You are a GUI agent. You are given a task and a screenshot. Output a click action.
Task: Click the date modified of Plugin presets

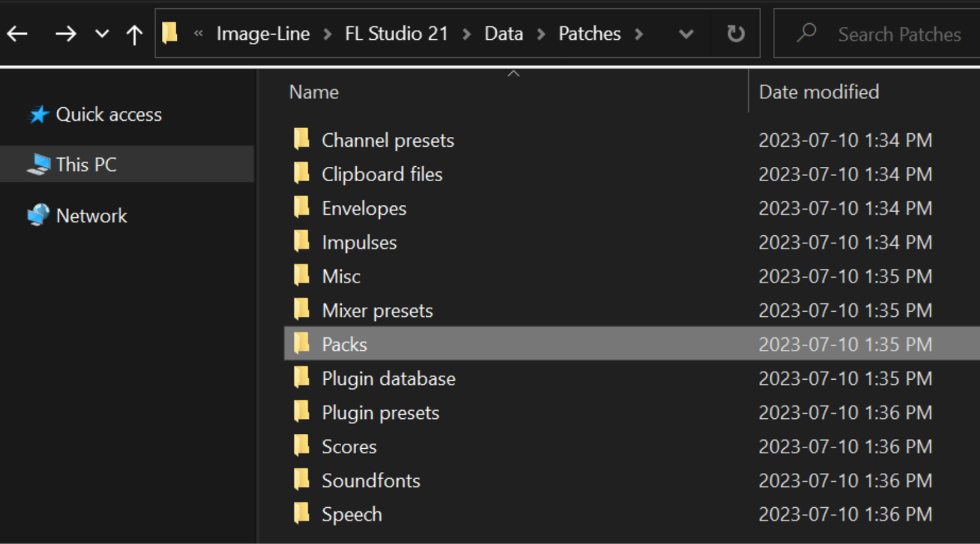coord(846,413)
